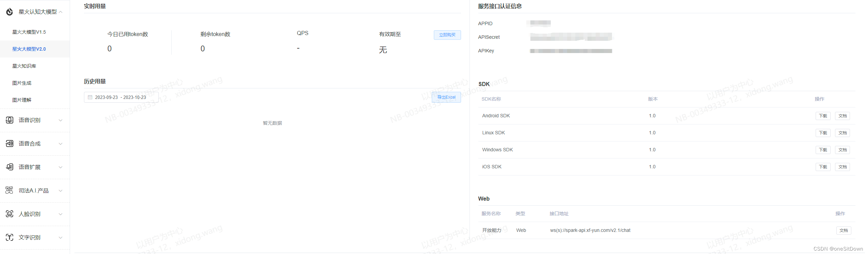Click the 暂无数据 empty placeholder text
This screenshot has height=254, width=868.
(272, 123)
